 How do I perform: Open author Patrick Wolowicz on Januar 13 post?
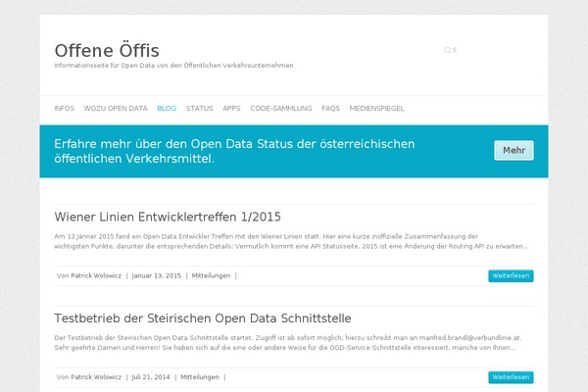pyautogui.click(x=96, y=275)
